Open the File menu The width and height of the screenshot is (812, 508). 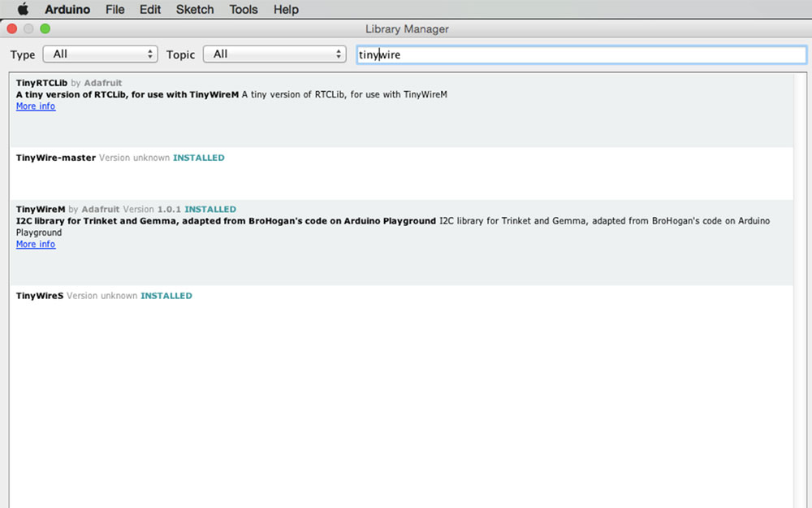[x=115, y=9]
